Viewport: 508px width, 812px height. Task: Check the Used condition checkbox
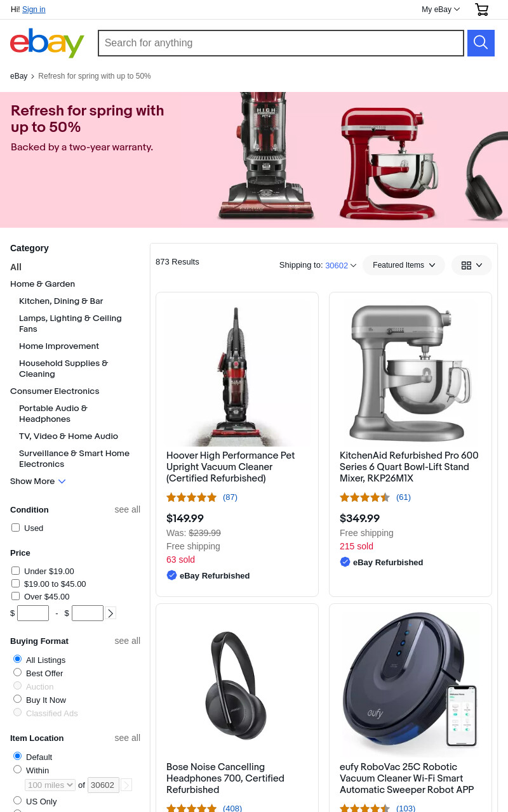point(16,527)
